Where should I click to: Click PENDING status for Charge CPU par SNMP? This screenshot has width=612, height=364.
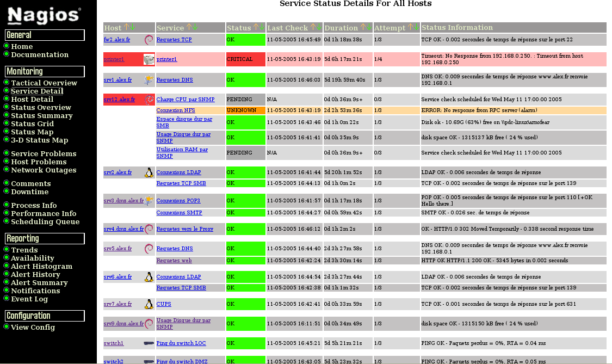pyautogui.click(x=245, y=100)
